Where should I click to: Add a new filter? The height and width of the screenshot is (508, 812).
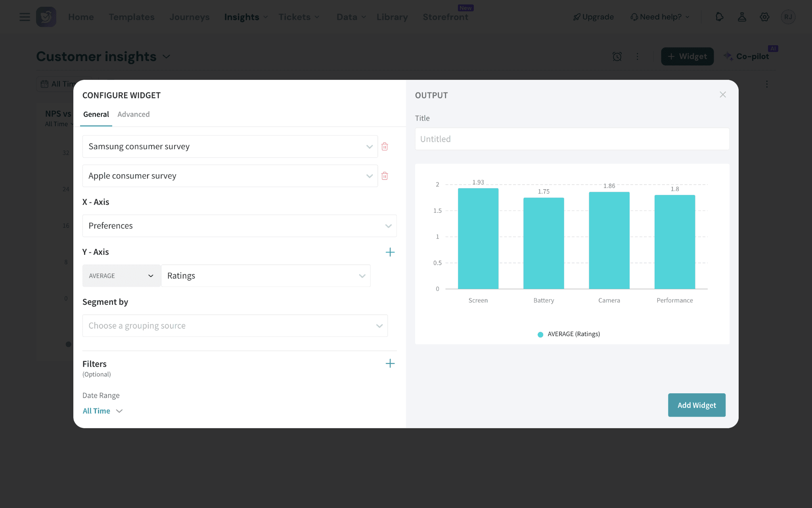coord(390,364)
